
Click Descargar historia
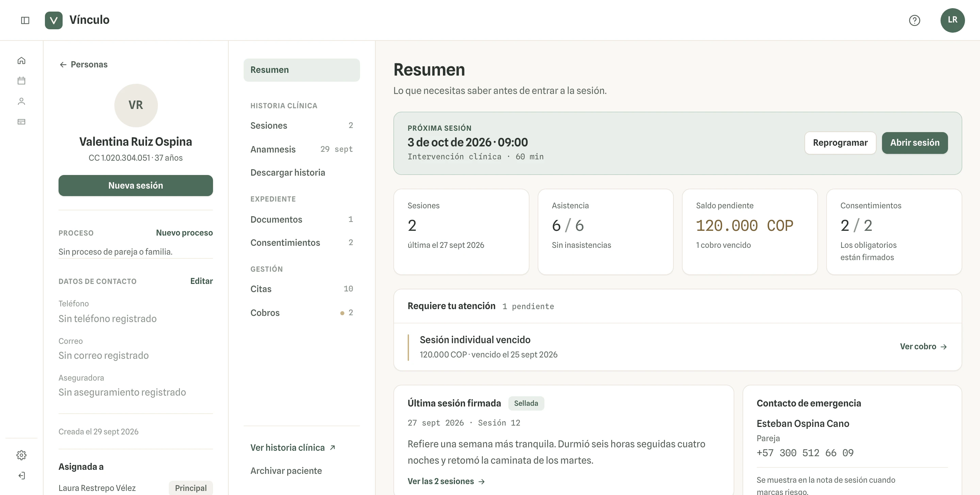click(301, 172)
